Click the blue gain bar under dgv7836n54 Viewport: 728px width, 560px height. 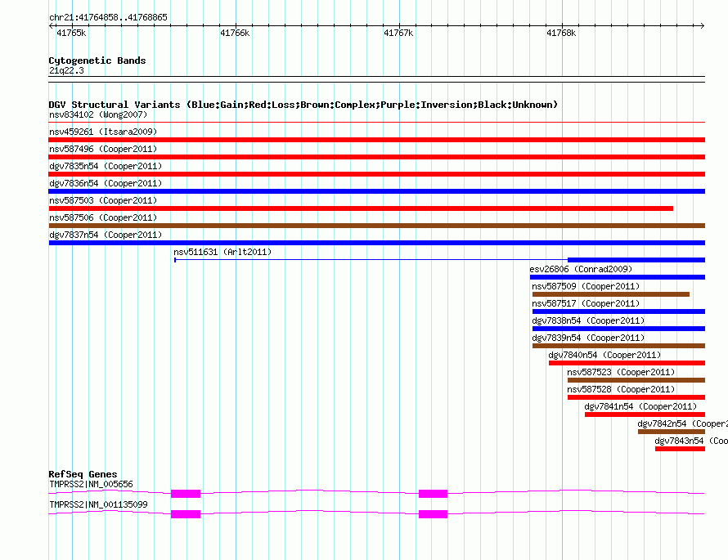[x=376, y=191]
